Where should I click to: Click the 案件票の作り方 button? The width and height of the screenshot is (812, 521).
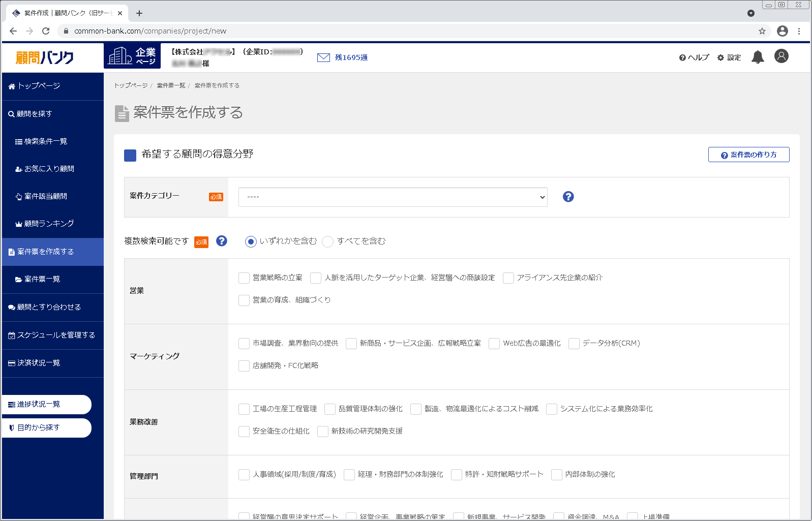tap(748, 155)
